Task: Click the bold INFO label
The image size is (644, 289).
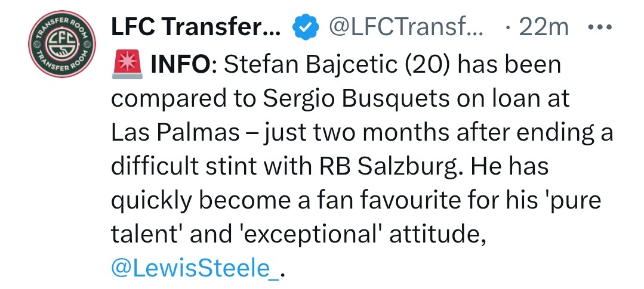Action: pyautogui.click(x=181, y=66)
